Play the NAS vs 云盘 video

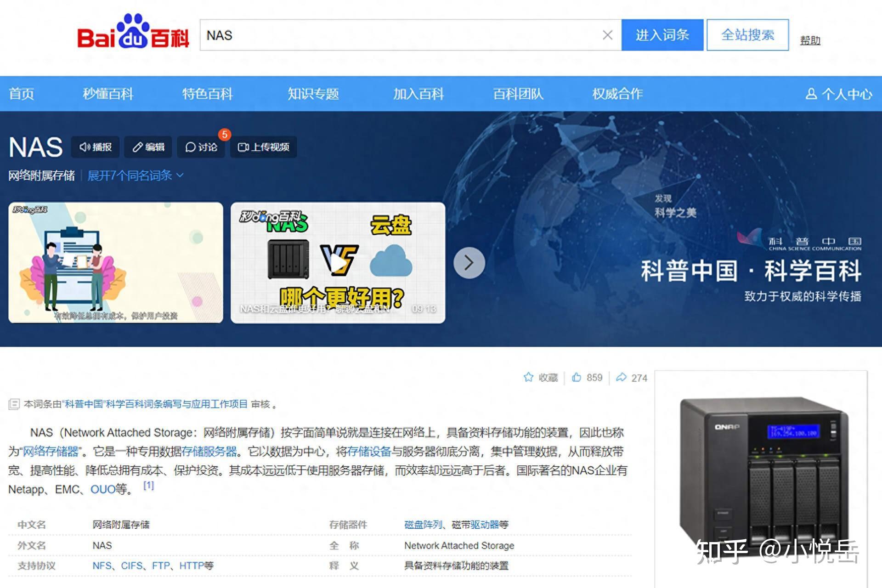click(x=338, y=263)
